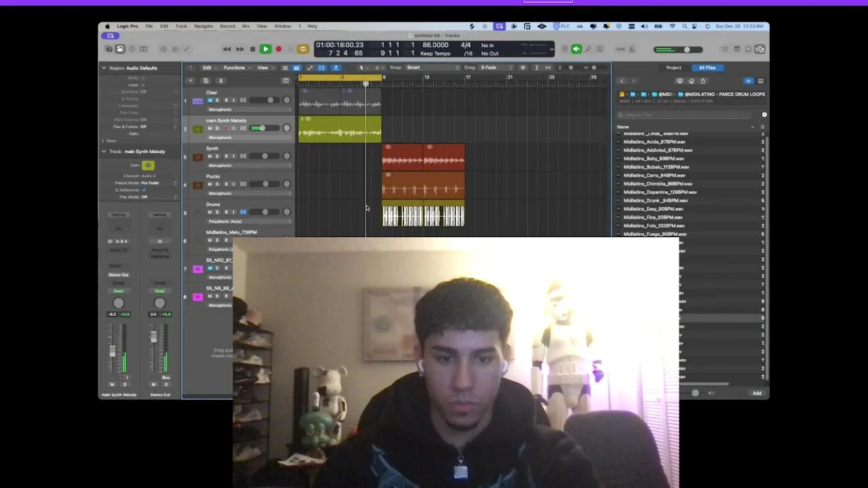Record-enable the main Synth Melody track

pos(226,128)
